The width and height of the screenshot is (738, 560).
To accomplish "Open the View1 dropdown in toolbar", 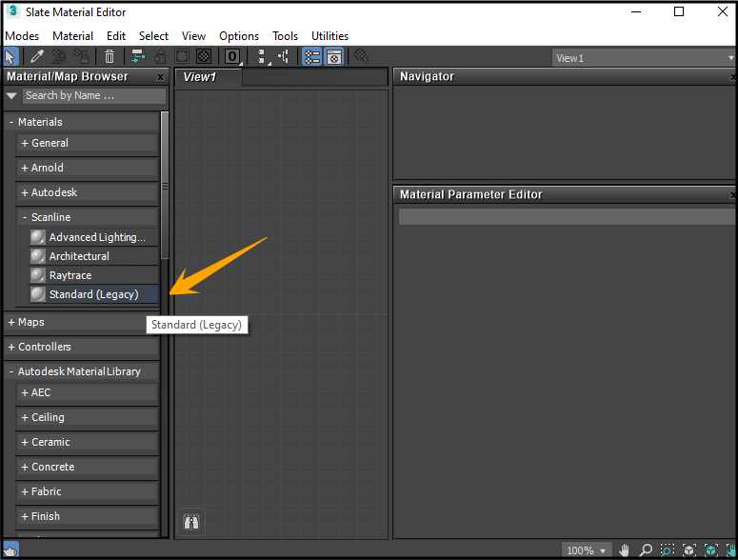I will click(x=643, y=58).
